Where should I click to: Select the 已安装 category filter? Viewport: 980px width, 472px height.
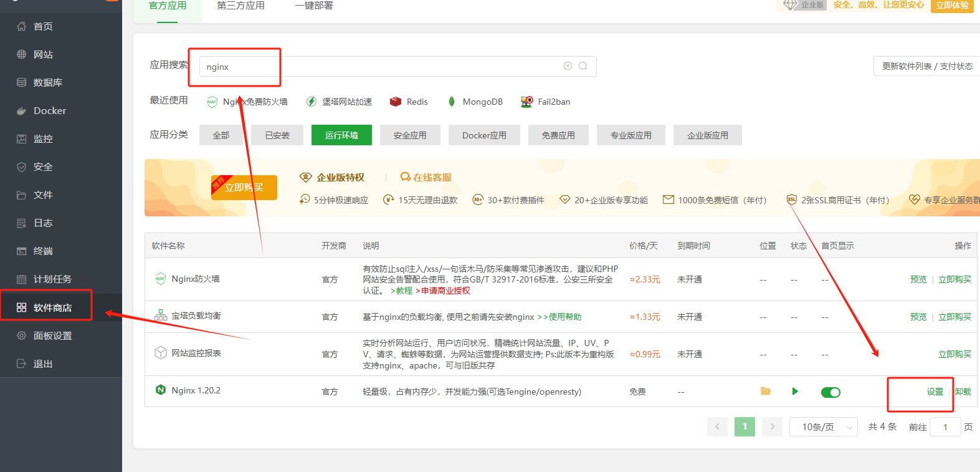[x=277, y=135]
